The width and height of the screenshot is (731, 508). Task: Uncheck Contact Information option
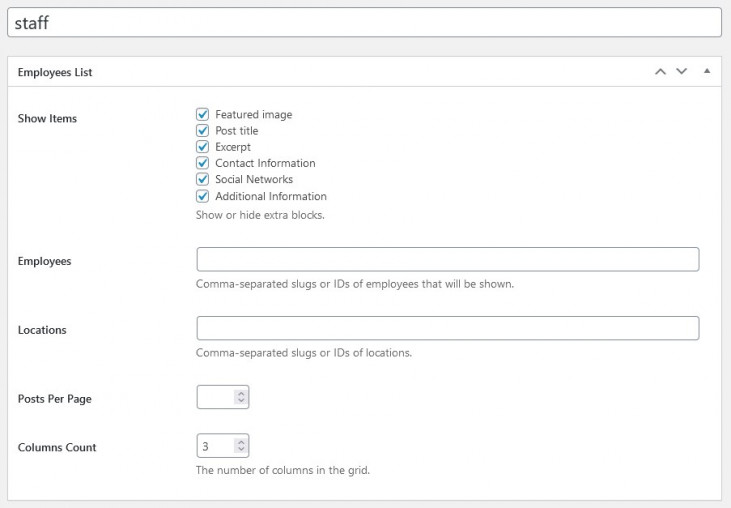(x=203, y=163)
